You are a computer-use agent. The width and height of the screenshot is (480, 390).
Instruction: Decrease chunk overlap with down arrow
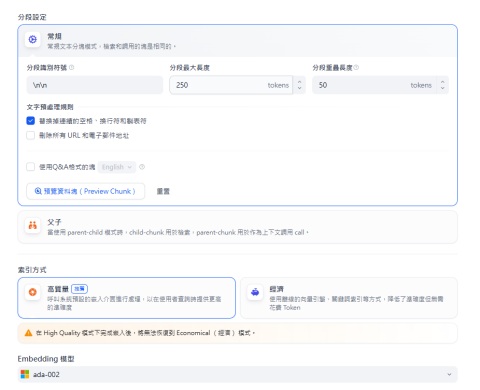[x=442, y=88]
